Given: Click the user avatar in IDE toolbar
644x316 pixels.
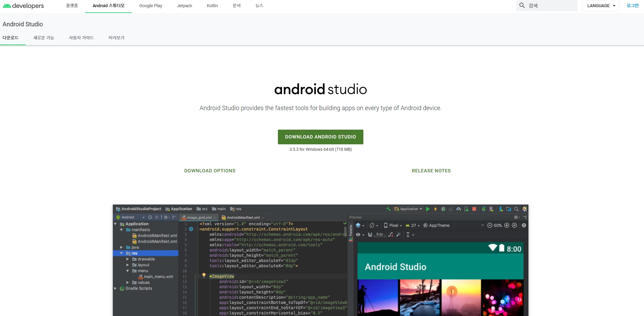Looking at the screenshot, I should (x=524, y=209).
